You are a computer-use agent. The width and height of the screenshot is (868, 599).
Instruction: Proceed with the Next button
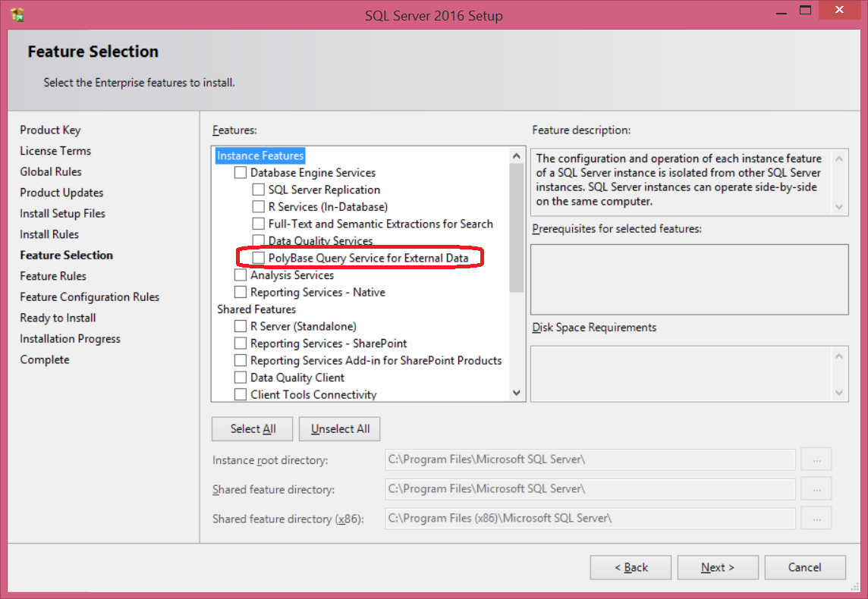coord(718,567)
